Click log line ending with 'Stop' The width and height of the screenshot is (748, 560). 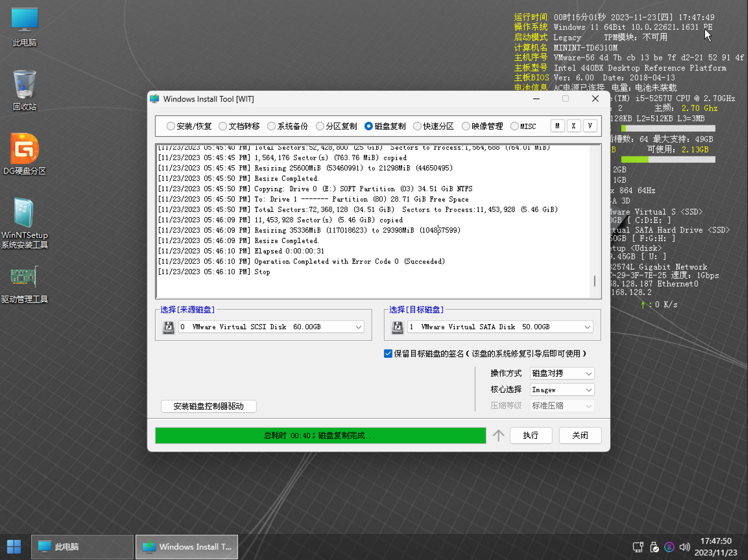(214, 272)
